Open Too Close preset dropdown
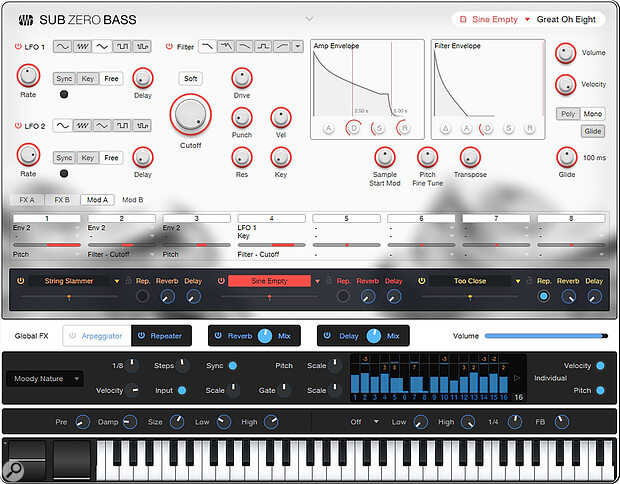The height and width of the screenshot is (484, 620). pos(518,281)
